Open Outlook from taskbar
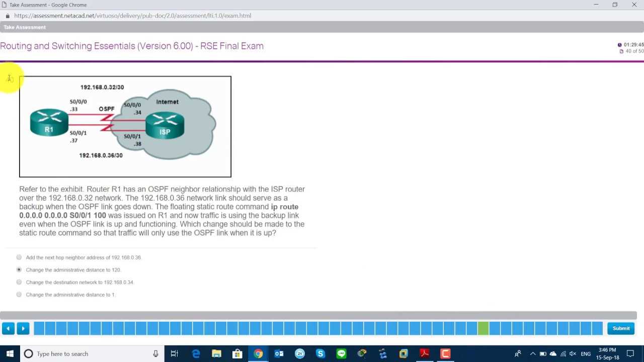 [x=279, y=353]
